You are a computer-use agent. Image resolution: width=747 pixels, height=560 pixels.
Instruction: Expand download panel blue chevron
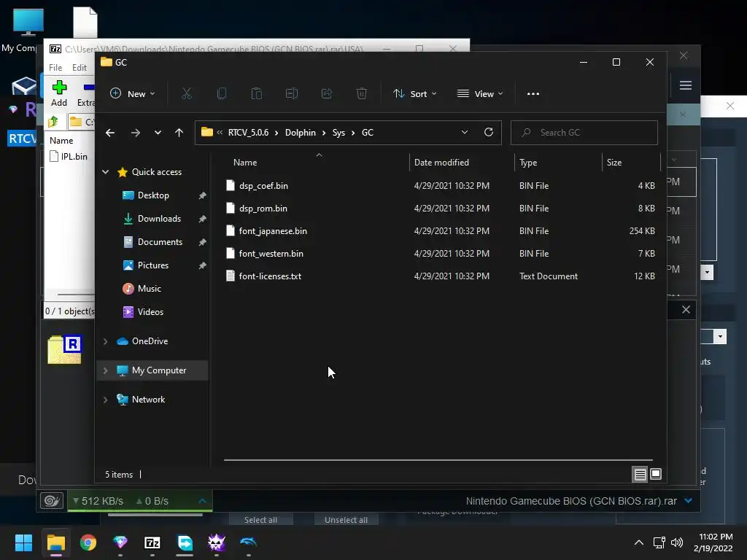(x=688, y=500)
